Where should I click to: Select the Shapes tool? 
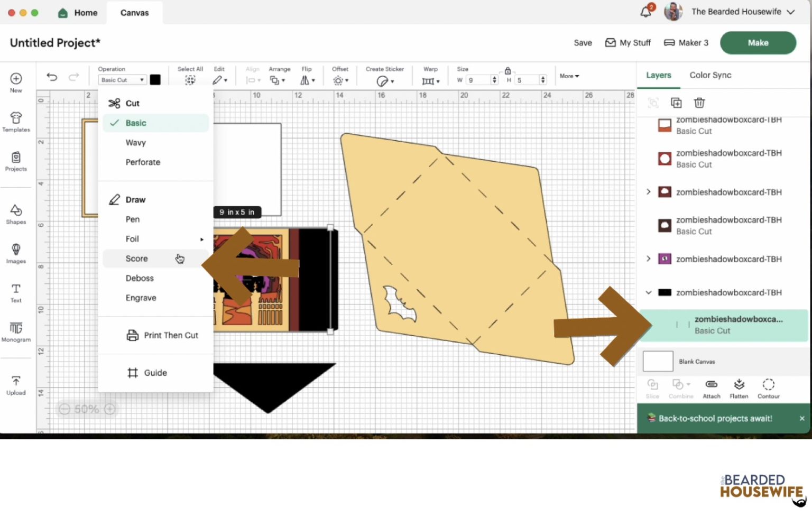tap(16, 214)
